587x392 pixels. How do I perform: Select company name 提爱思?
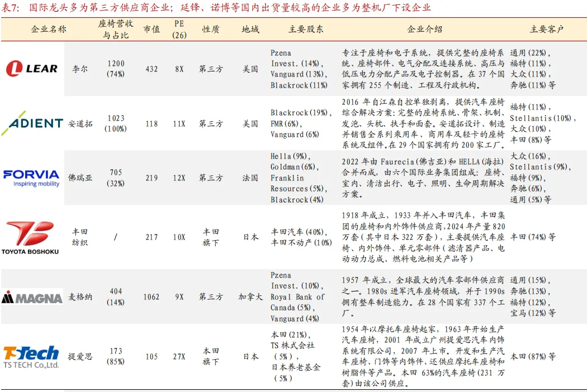(x=80, y=356)
